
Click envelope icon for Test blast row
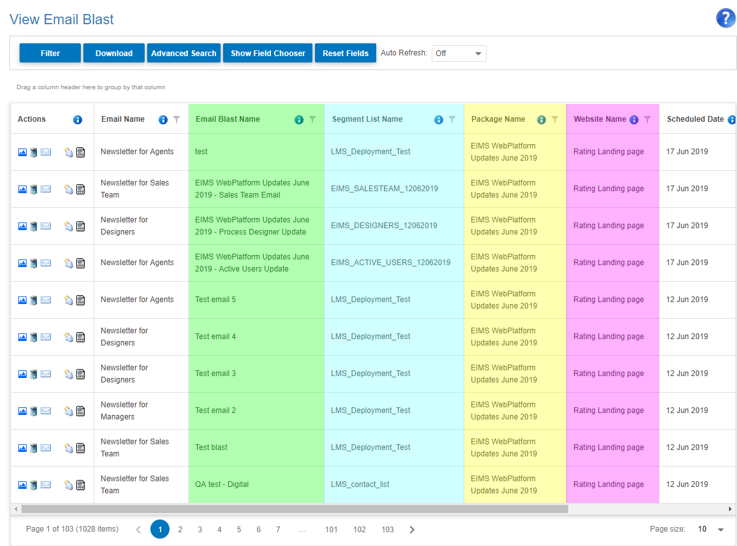[46, 448]
